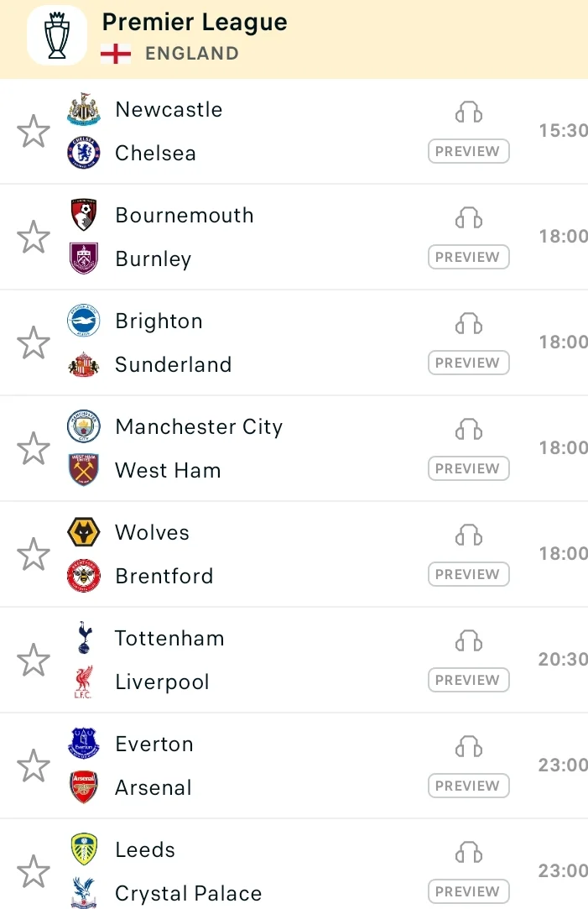
Task: Click the England flag icon
Action: [x=116, y=54]
